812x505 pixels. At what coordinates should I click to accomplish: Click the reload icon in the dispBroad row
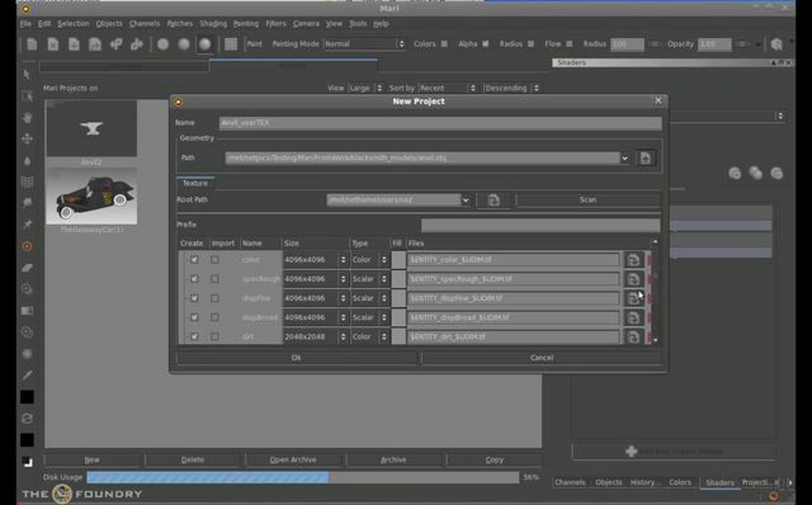[x=633, y=318]
